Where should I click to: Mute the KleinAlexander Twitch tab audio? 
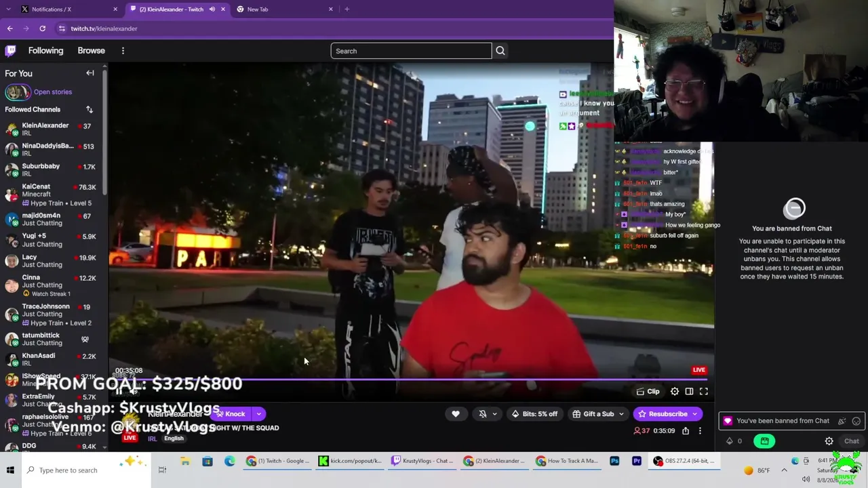(x=212, y=9)
